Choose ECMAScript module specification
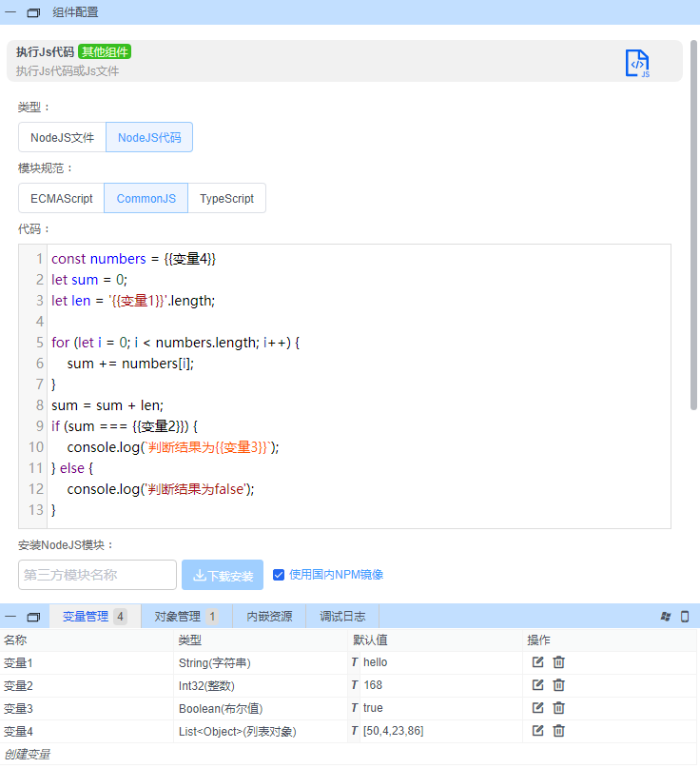700x768 pixels. (x=61, y=199)
